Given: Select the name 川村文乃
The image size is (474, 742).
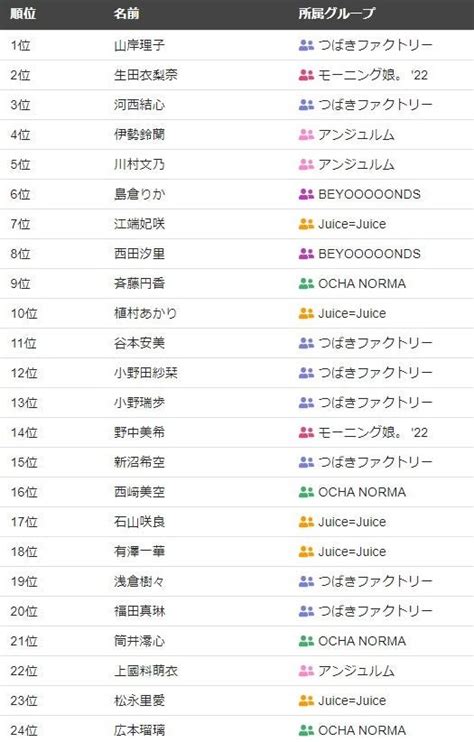Looking at the screenshot, I should click(139, 165).
